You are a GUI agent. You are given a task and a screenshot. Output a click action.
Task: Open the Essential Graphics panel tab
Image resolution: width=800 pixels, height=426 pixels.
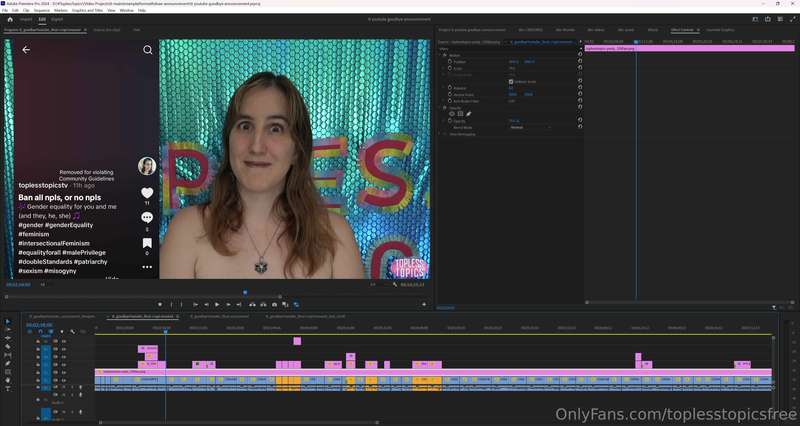pyautogui.click(x=720, y=30)
